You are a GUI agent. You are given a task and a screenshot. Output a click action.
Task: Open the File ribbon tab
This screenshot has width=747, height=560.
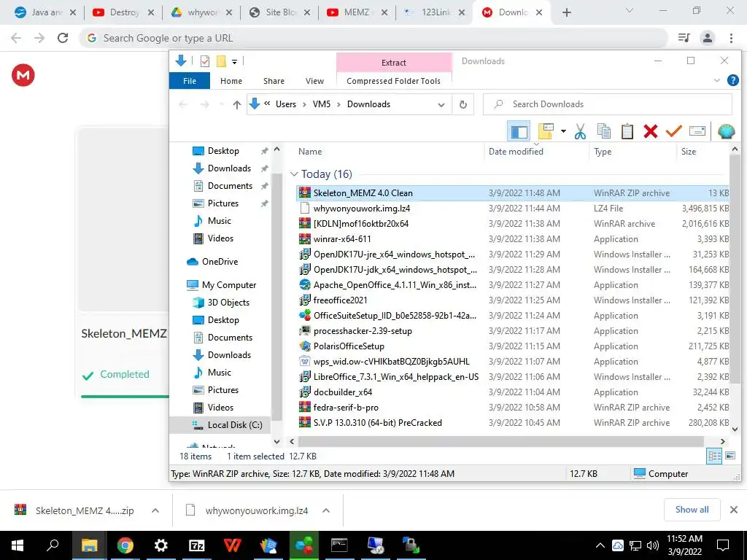click(190, 81)
